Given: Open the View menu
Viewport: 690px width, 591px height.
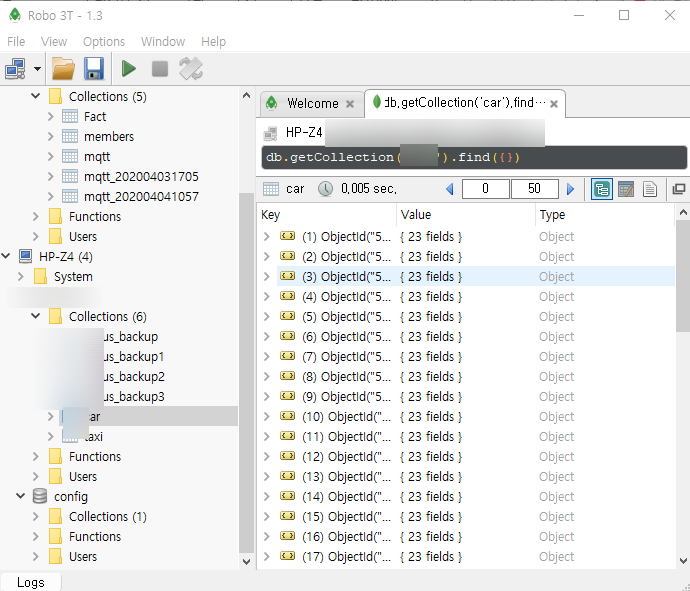Looking at the screenshot, I should (54, 42).
